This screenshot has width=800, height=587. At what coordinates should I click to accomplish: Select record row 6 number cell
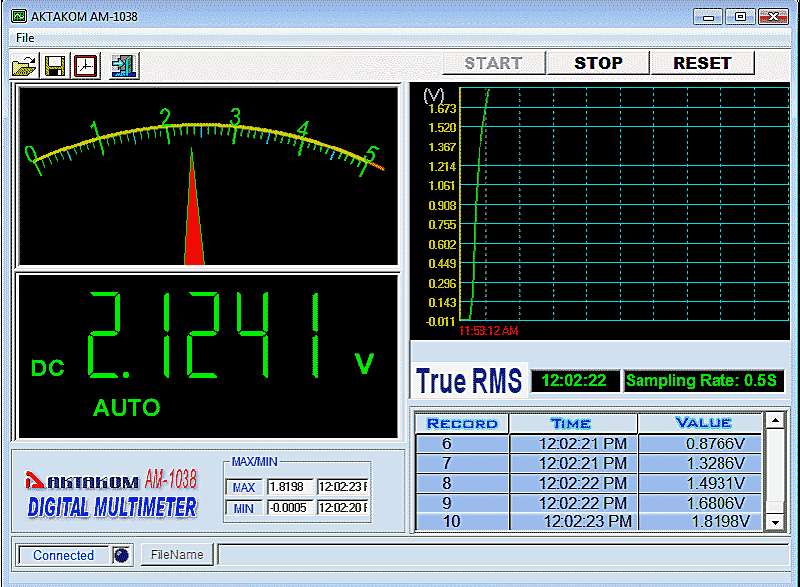(462, 444)
